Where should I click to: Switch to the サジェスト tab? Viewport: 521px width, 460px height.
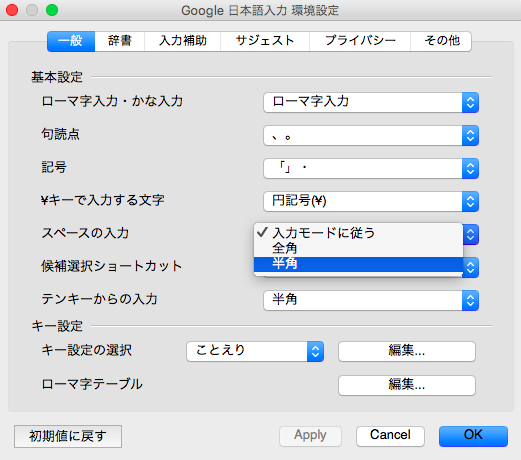[265, 41]
